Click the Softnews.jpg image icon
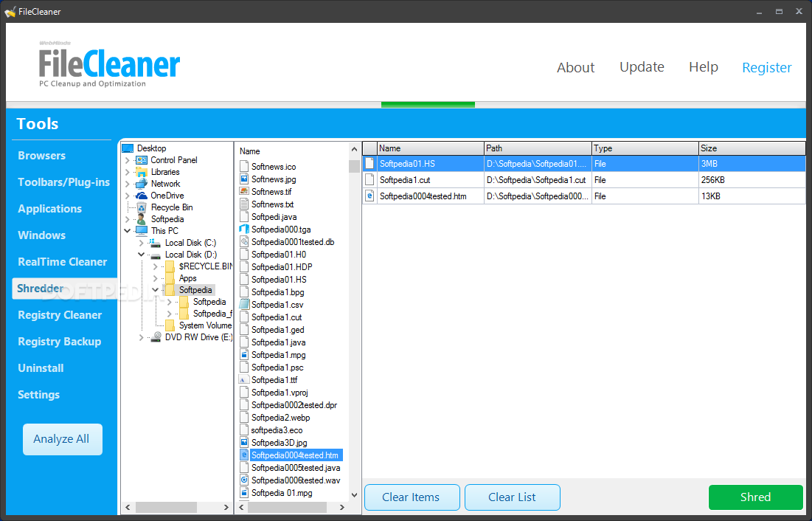 [244, 179]
